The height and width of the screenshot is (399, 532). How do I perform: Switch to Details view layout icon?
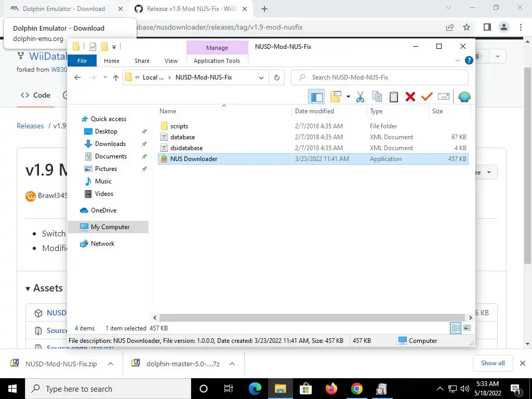pos(456,328)
